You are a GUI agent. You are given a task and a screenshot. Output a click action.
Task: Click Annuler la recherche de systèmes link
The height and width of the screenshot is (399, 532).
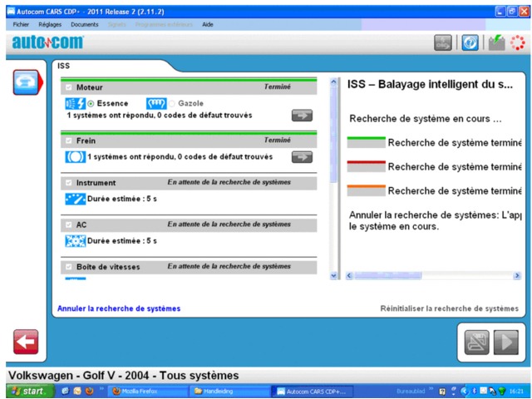click(119, 308)
